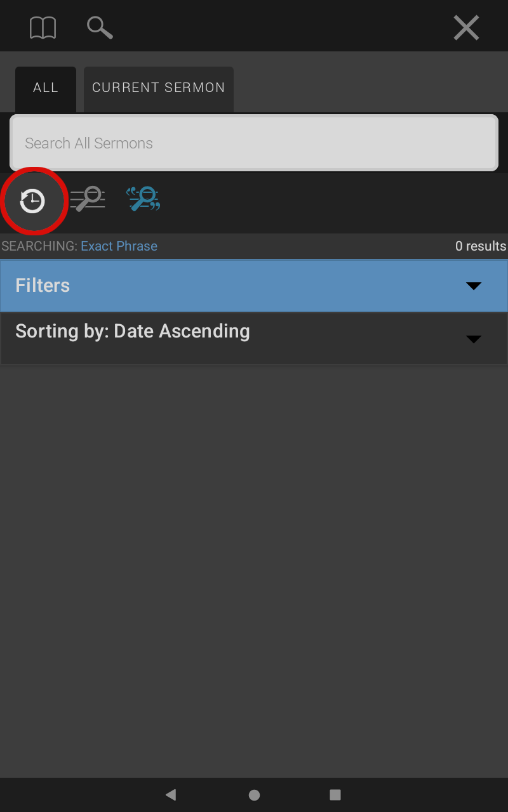Click the 0 results counter
The height and width of the screenshot is (812, 508).
click(x=481, y=246)
